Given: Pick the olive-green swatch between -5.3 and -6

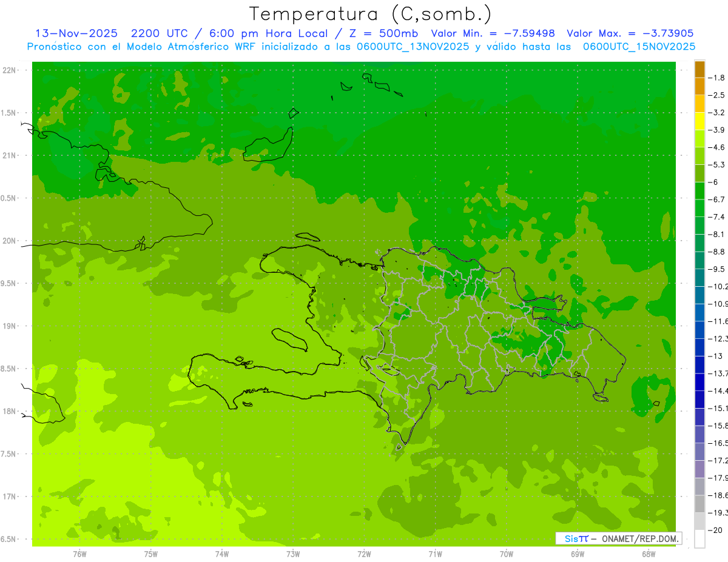Looking at the screenshot, I should 699,173.
